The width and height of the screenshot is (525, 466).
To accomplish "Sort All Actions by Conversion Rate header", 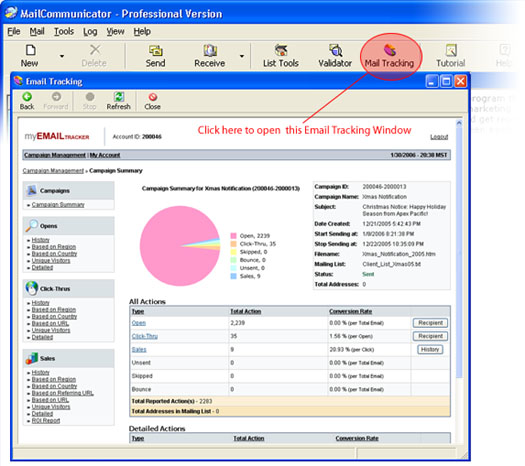I will click(x=351, y=311).
